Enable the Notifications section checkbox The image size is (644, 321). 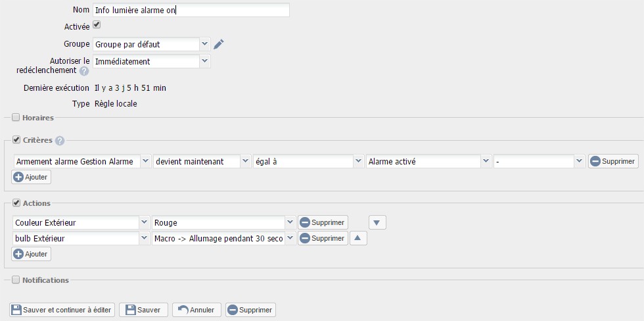click(16, 280)
